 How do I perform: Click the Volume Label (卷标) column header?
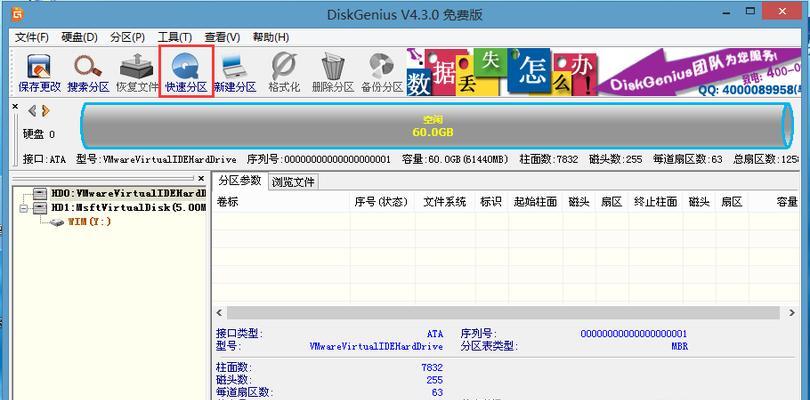pyautogui.click(x=281, y=202)
